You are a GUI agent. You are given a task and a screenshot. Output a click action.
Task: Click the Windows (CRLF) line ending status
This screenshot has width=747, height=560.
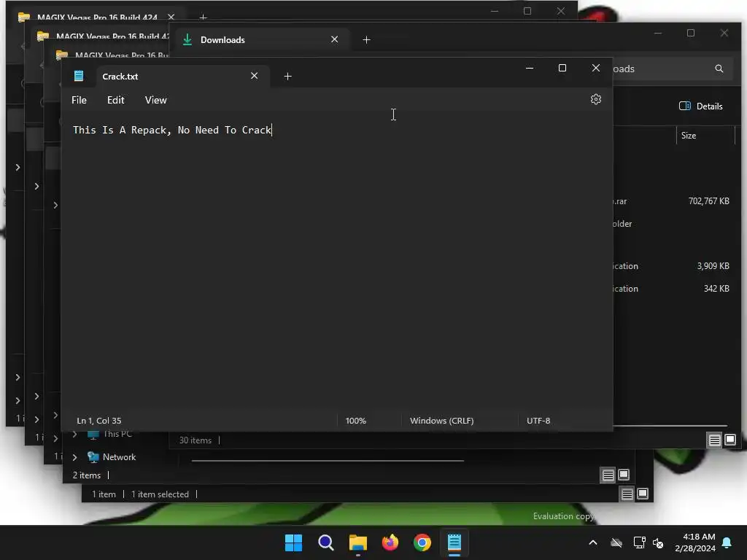[441, 421]
